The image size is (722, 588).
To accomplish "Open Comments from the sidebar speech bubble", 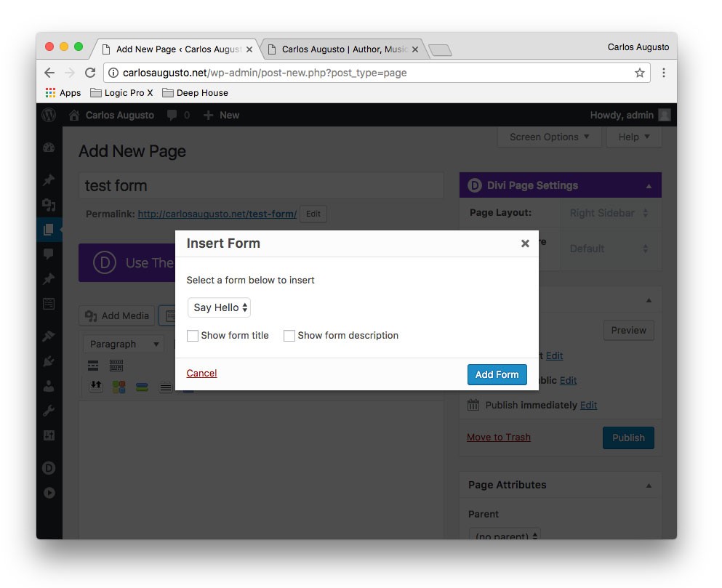I will point(49,254).
